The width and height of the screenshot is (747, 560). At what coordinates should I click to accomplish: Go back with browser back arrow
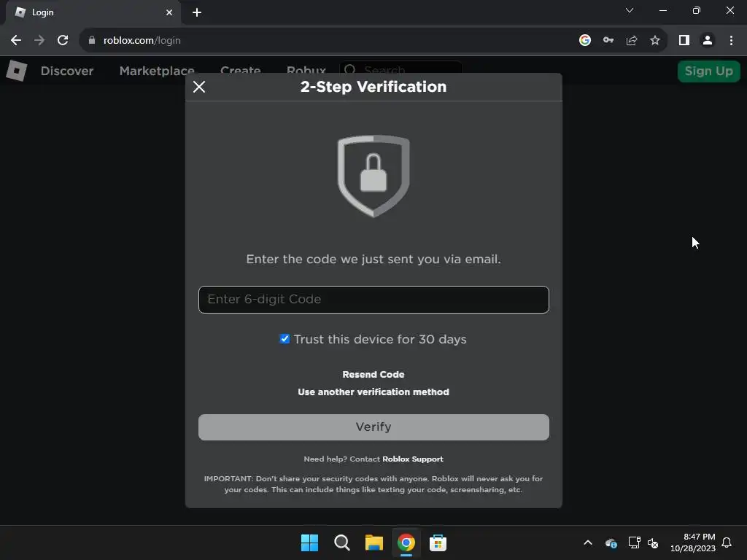16,41
